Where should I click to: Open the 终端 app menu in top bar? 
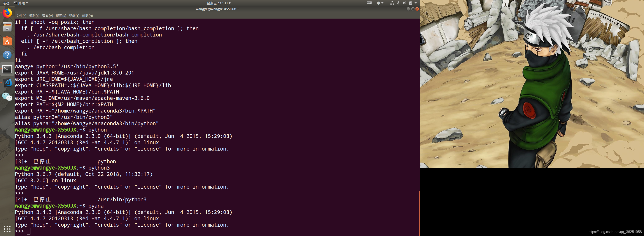pos(21,3)
